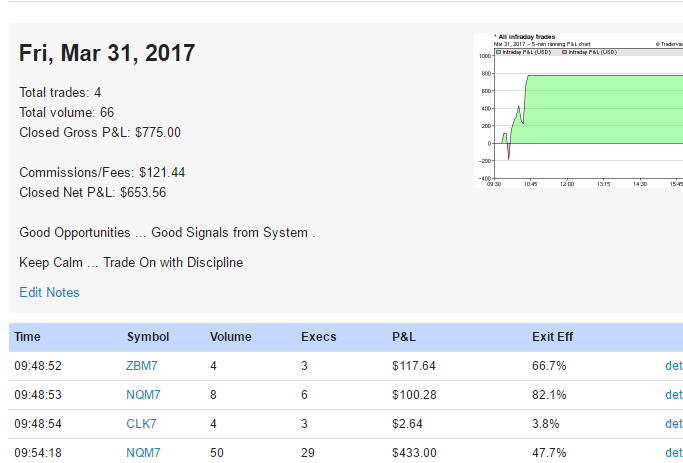Click the execs 6 cell

(304, 395)
